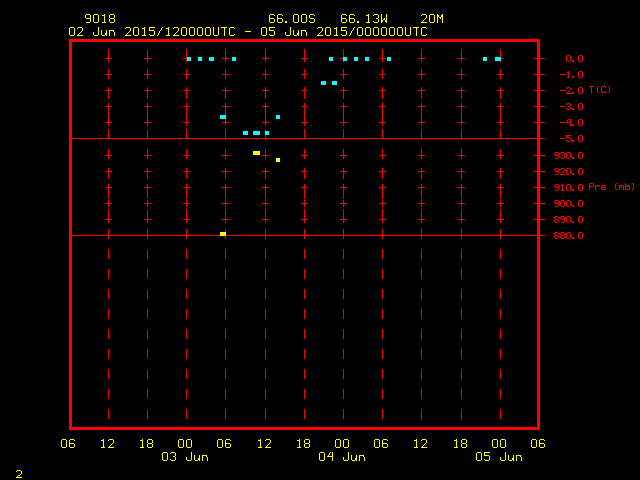Click the end date 05 Jun 2015/000000UTC
Viewport: 640px width, 480px height.
click(x=344, y=32)
